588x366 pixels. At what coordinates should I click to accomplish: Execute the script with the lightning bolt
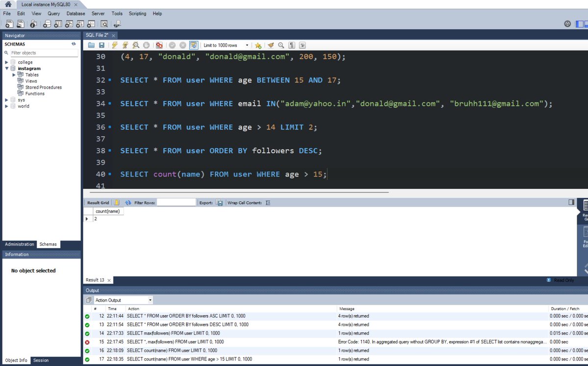[x=115, y=45]
